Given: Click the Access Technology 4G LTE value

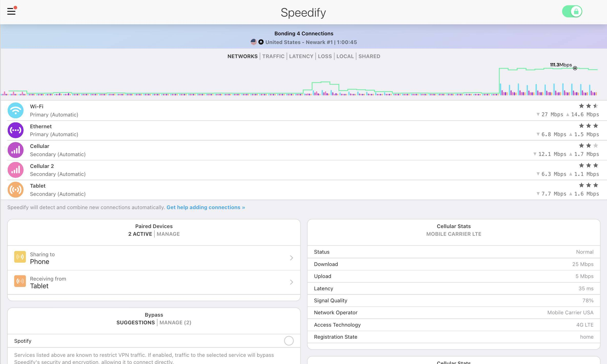Looking at the screenshot, I should pyautogui.click(x=585, y=325).
